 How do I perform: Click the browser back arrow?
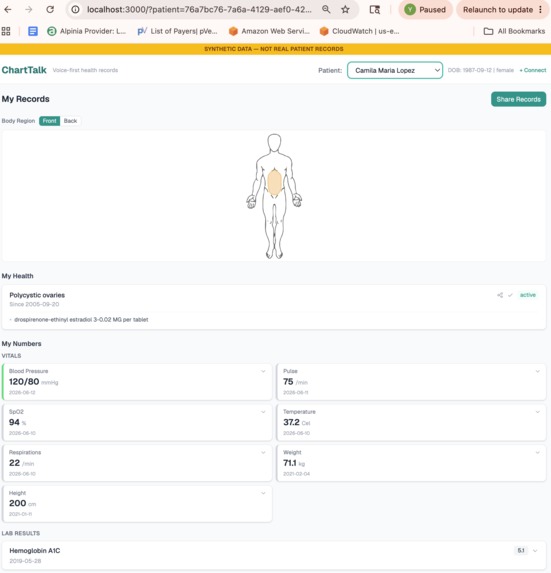point(8,10)
